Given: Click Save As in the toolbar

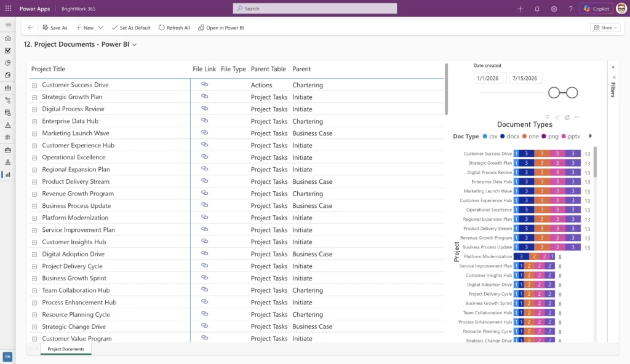Looking at the screenshot, I should point(55,28).
